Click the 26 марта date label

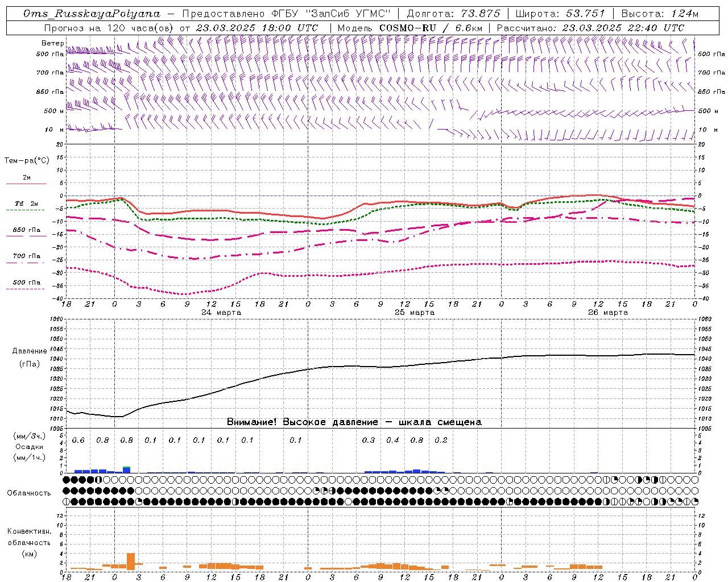coord(608,313)
